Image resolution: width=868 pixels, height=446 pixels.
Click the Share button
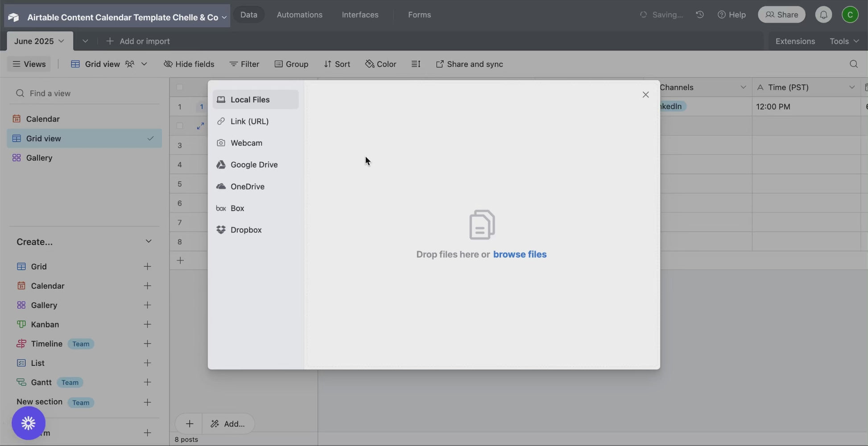[x=781, y=15]
